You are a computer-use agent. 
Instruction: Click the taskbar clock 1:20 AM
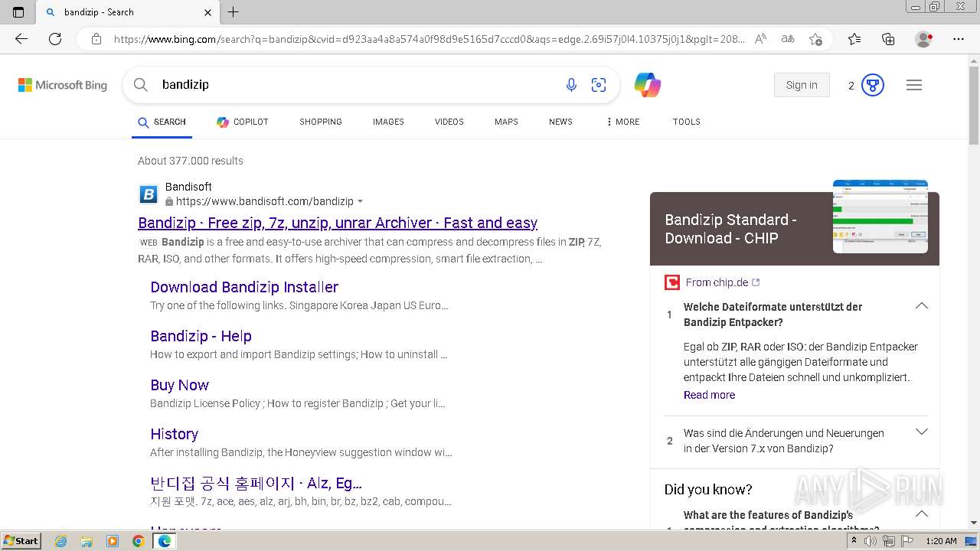pos(941,541)
